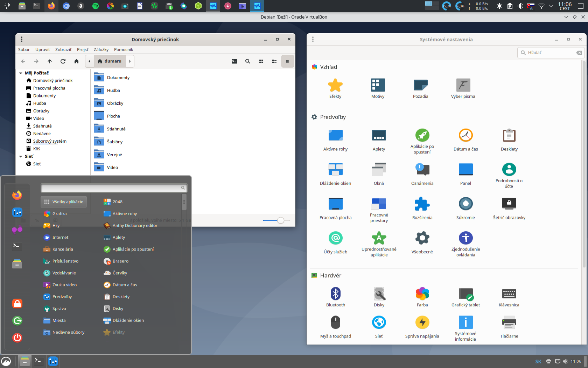The width and height of the screenshot is (588, 368).
Task: Open Dláždenie okien in System Settings
Action: [335, 174]
